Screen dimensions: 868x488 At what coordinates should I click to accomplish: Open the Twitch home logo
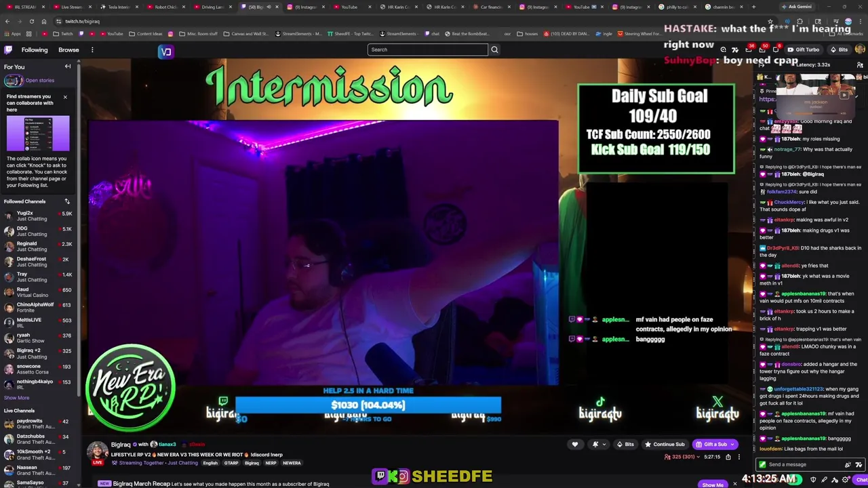point(8,49)
